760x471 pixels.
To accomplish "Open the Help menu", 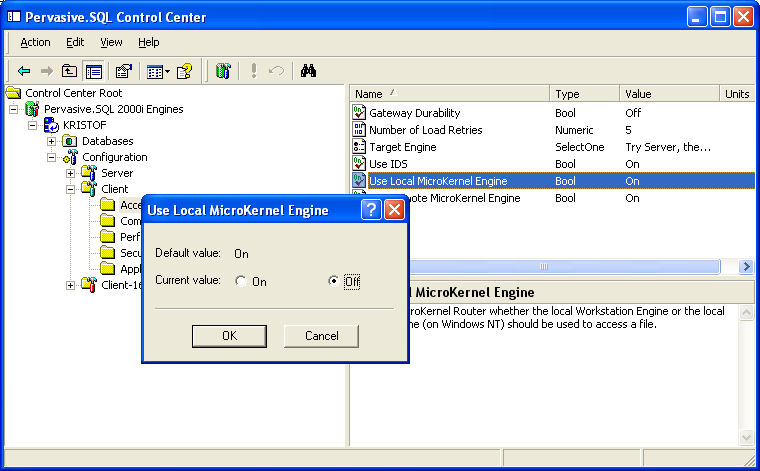I will tap(148, 43).
